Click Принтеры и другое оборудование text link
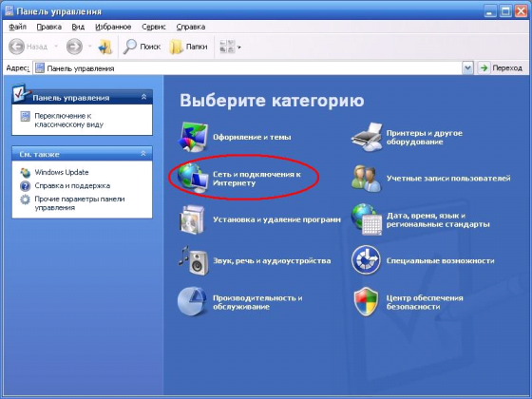The height and width of the screenshot is (399, 532). coord(424,137)
